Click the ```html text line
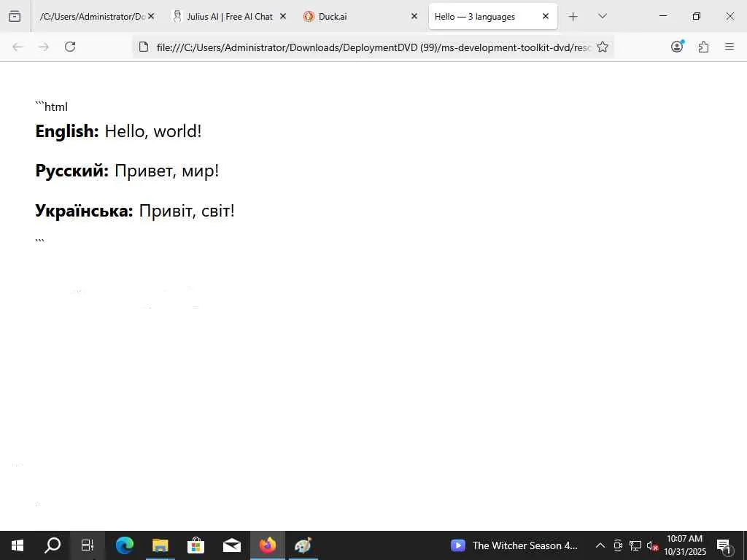Image resolution: width=747 pixels, height=560 pixels. 52,106
